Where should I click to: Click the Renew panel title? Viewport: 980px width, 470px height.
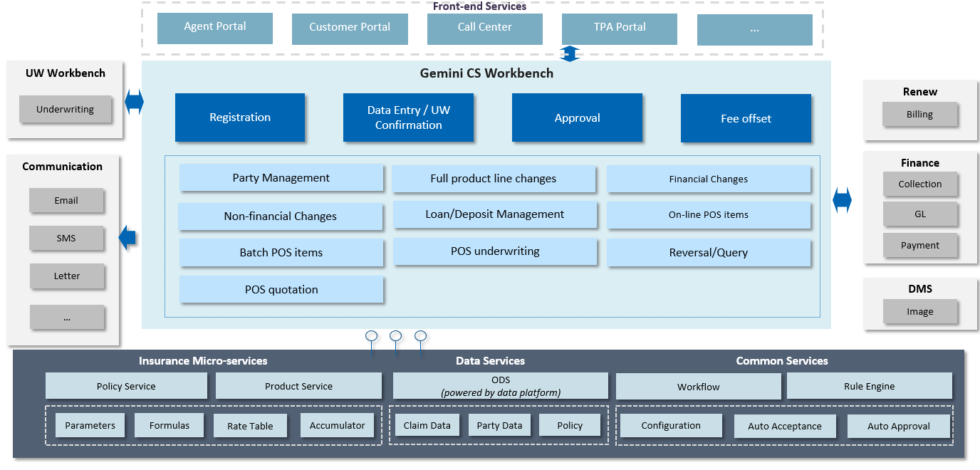coord(919,92)
